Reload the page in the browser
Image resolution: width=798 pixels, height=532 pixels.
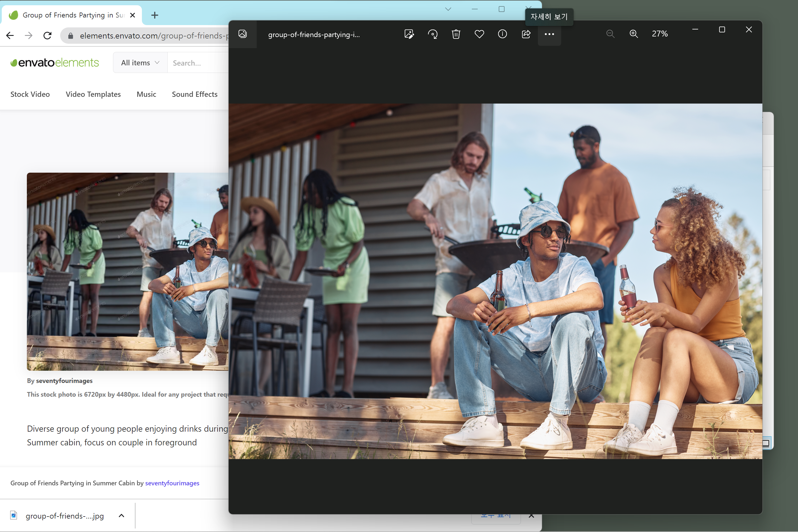[48, 36]
